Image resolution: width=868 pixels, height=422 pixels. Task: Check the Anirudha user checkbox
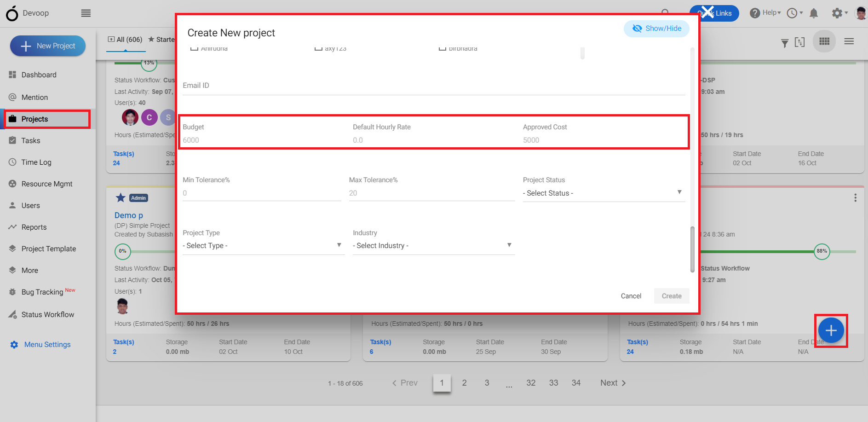pos(194,48)
